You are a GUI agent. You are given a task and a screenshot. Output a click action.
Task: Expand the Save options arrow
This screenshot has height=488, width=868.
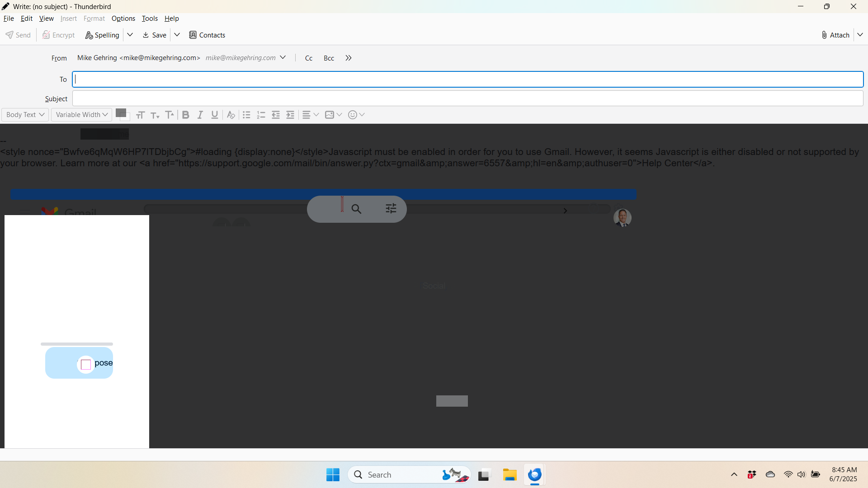coord(177,35)
